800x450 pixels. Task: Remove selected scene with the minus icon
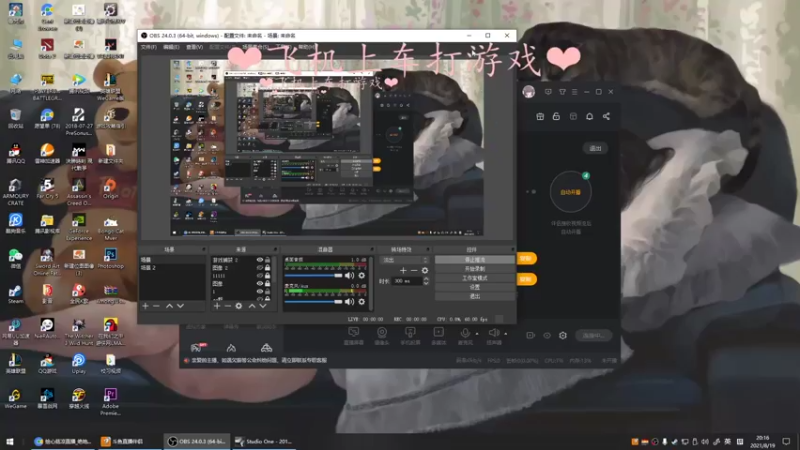point(157,306)
